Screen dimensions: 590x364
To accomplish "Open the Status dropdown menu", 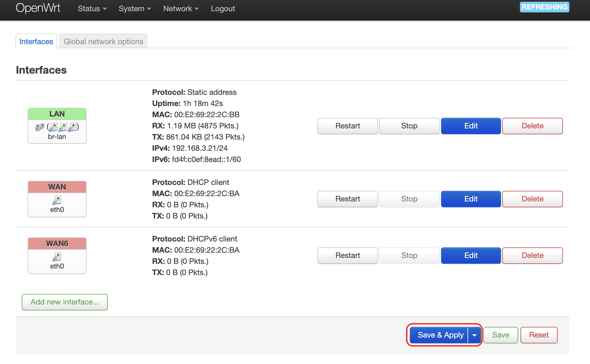I will [x=92, y=9].
